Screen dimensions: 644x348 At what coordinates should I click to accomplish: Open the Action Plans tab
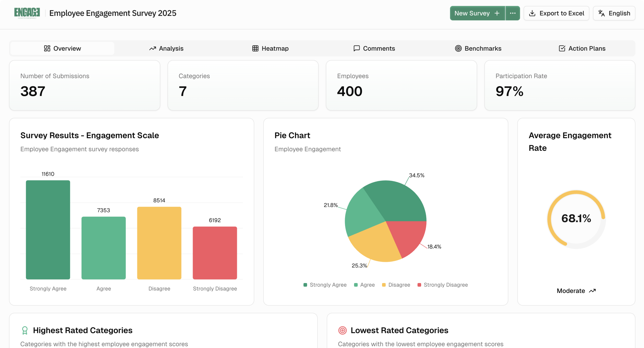click(582, 48)
